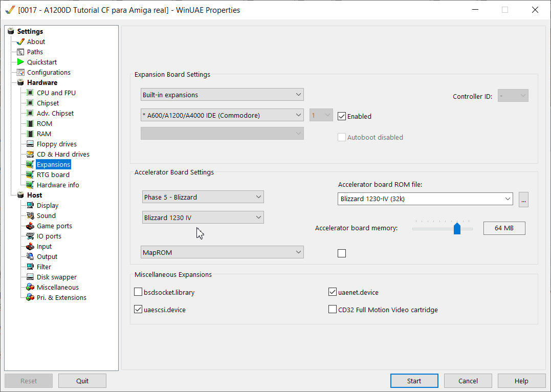Click the Display monitor icon

point(30,205)
